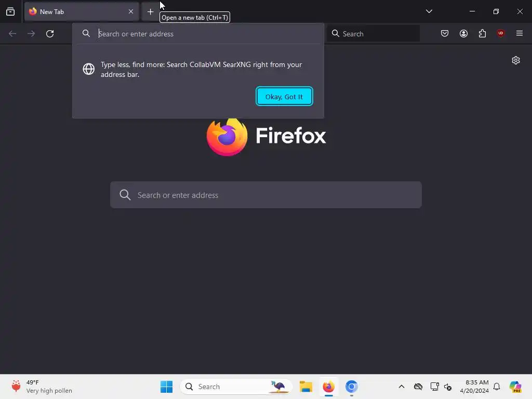
Task: Open the weather widget showing 49°F
Action: point(42,387)
